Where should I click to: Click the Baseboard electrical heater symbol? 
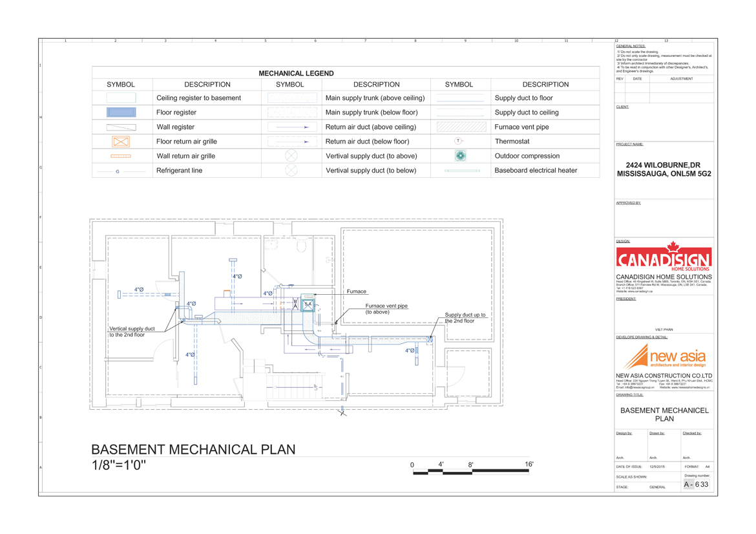(x=462, y=171)
